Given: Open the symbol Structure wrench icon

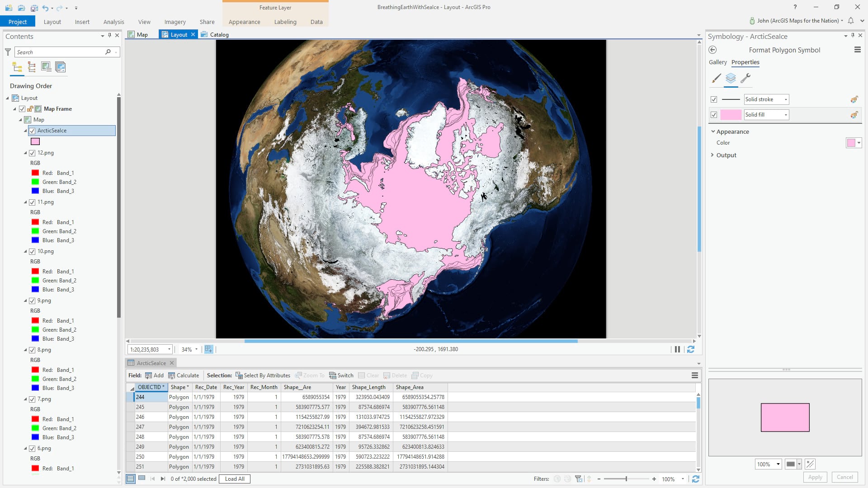Looking at the screenshot, I should pos(745,78).
